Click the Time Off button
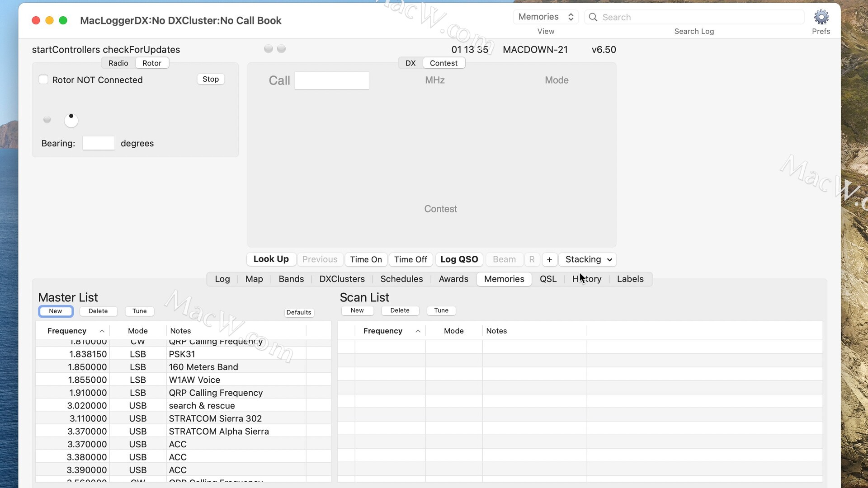868x488 pixels. (x=410, y=259)
